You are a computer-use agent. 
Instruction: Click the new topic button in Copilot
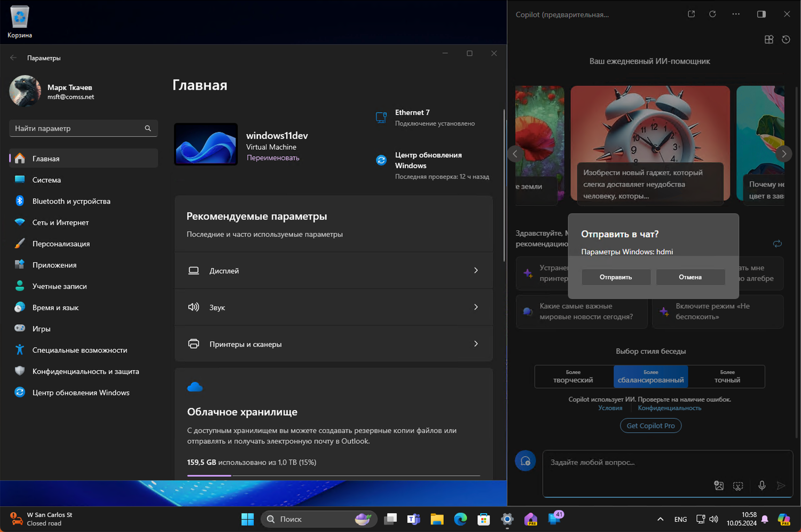[x=525, y=461]
